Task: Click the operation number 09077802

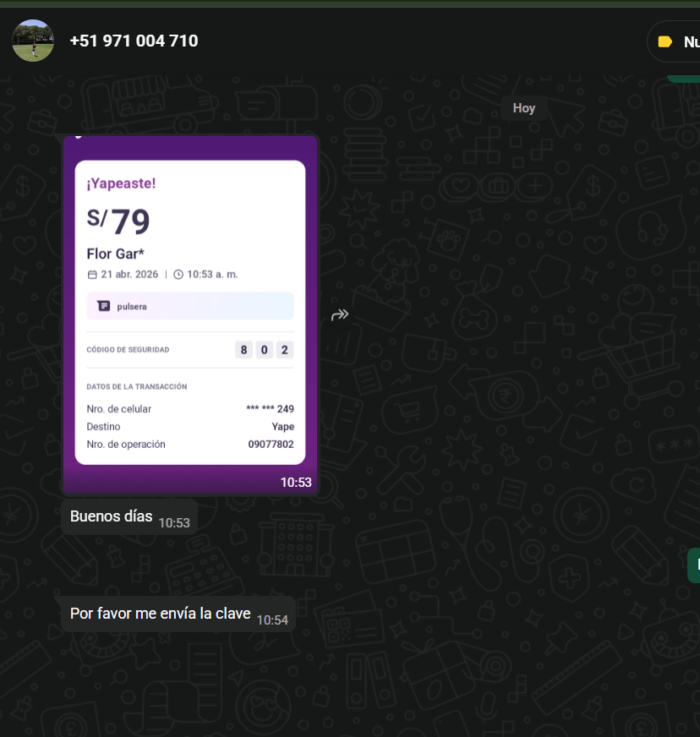Action: pos(271,445)
